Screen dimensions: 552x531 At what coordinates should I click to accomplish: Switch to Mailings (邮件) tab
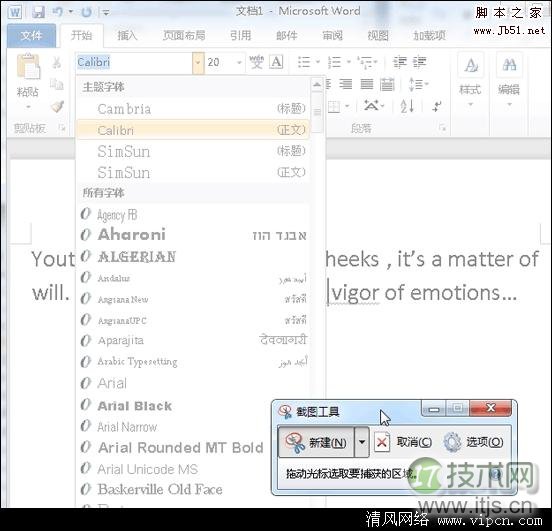click(x=287, y=35)
